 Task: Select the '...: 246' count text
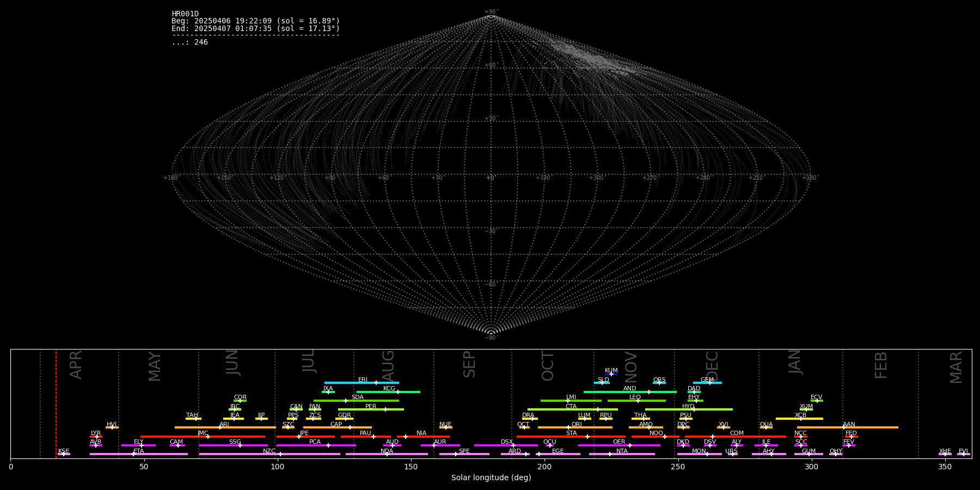pos(189,42)
